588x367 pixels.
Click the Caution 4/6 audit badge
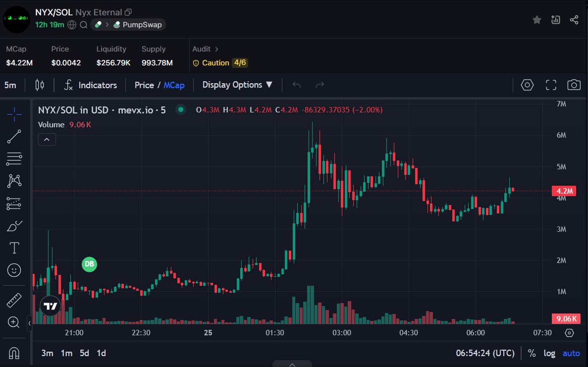pos(220,62)
